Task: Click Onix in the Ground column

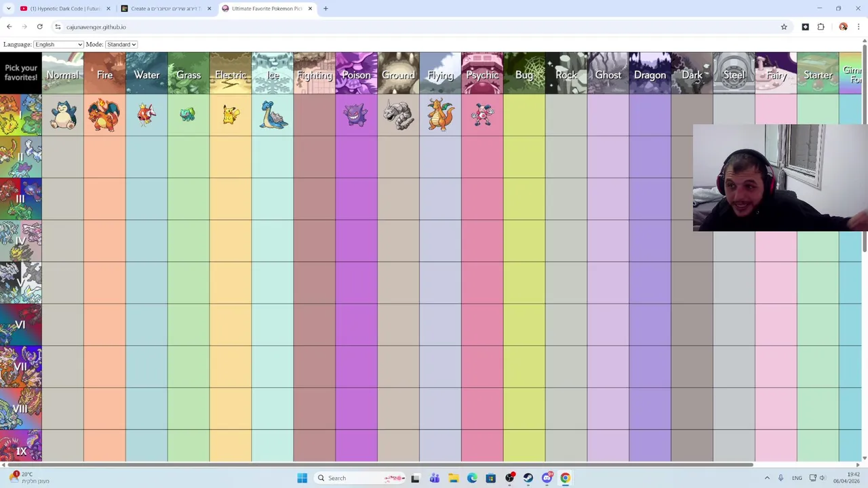Action: tap(398, 115)
